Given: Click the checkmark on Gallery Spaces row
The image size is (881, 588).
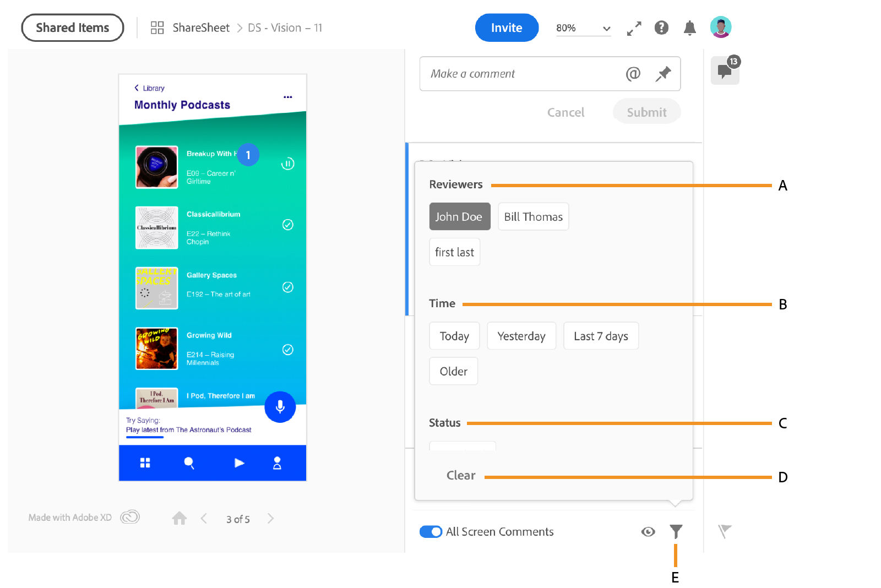Looking at the screenshot, I should [287, 287].
